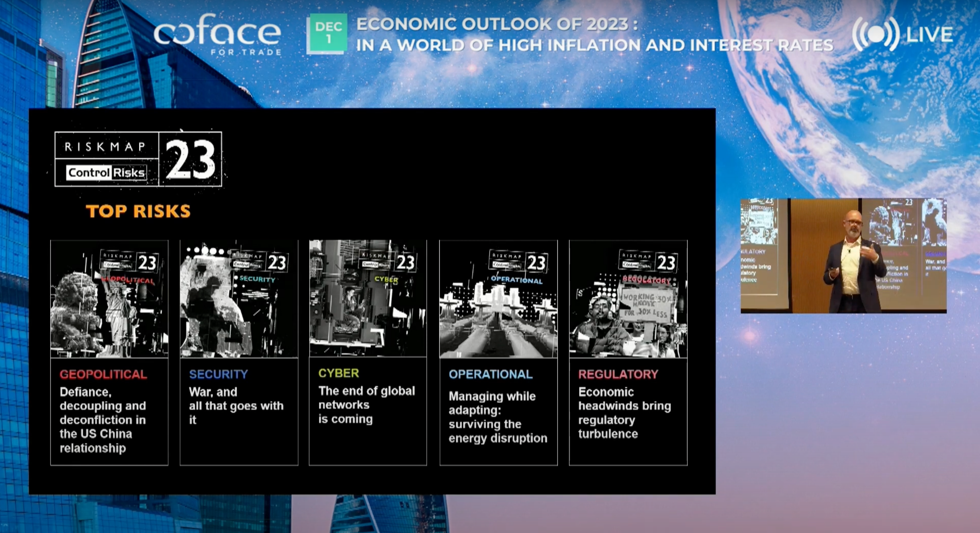
Task: Select the TOP RISKS heading
Action: [x=138, y=211]
